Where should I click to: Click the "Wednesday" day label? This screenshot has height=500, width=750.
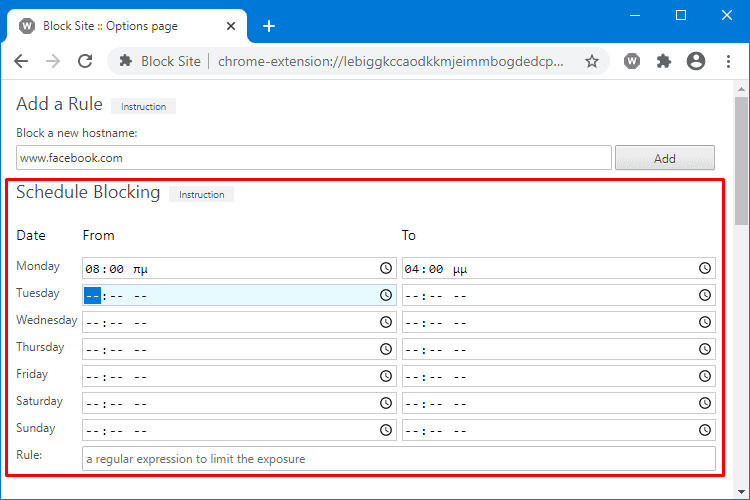coord(46,320)
